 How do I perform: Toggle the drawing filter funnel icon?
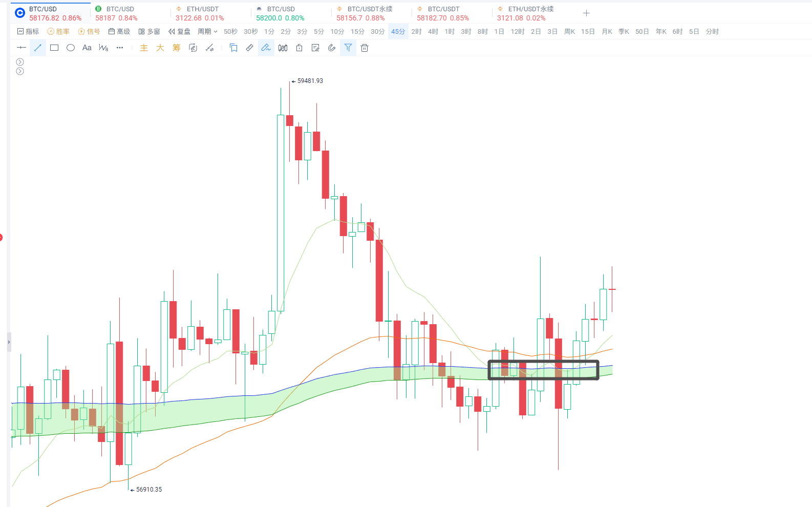(x=348, y=48)
